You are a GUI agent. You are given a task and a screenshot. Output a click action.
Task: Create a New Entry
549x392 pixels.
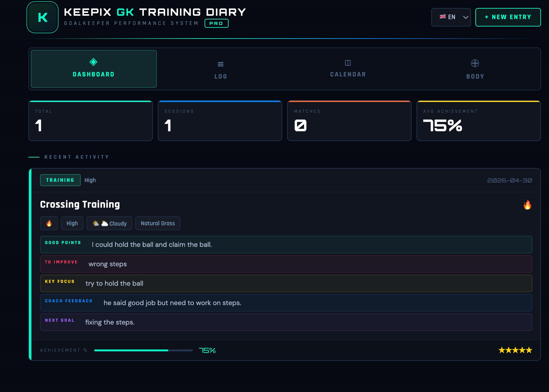[508, 17]
